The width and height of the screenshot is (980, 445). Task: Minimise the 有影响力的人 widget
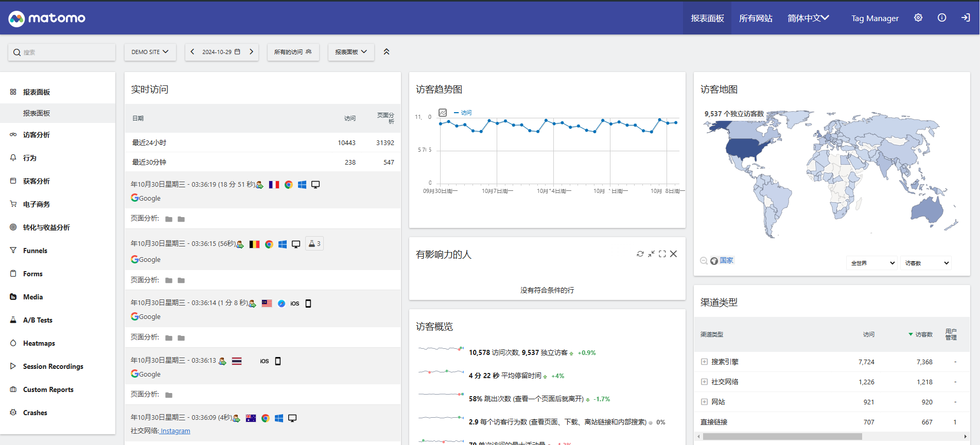point(651,254)
